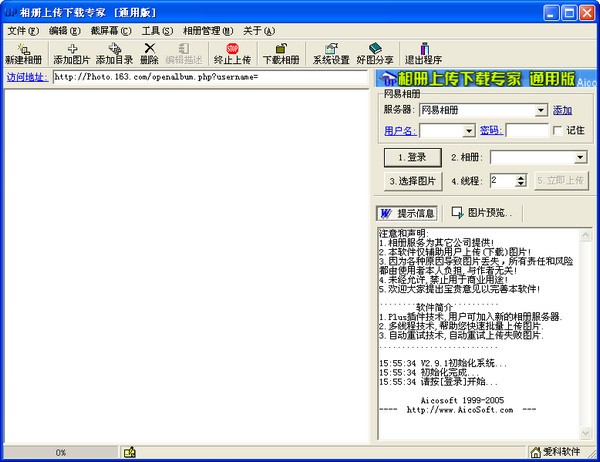Image resolution: width=600 pixels, height=462 pixels.
Task: Click the 密码 link label
Action: [x=491, y=131]
